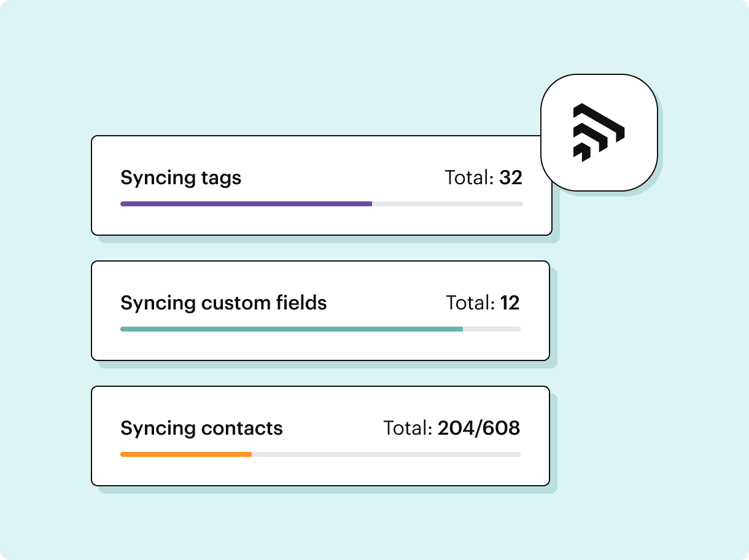
Task: Click the gray unfilled end of tags progress bar
Action: click(x=448, y=204)
